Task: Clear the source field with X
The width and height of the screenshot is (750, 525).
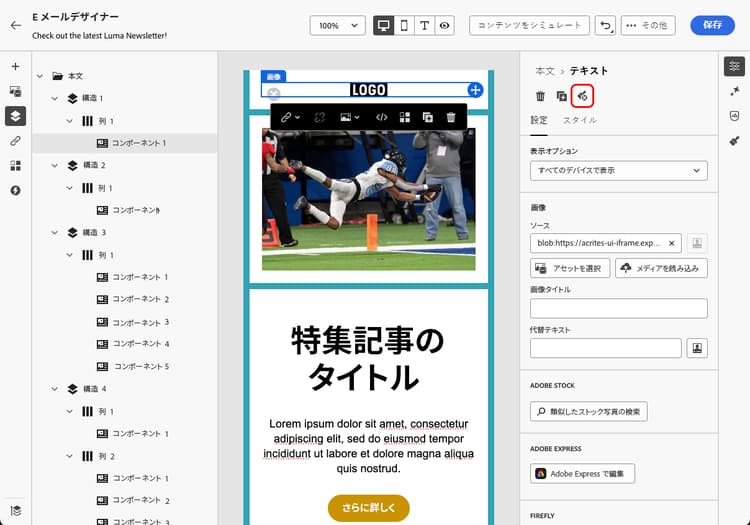Action: [672, 243]
